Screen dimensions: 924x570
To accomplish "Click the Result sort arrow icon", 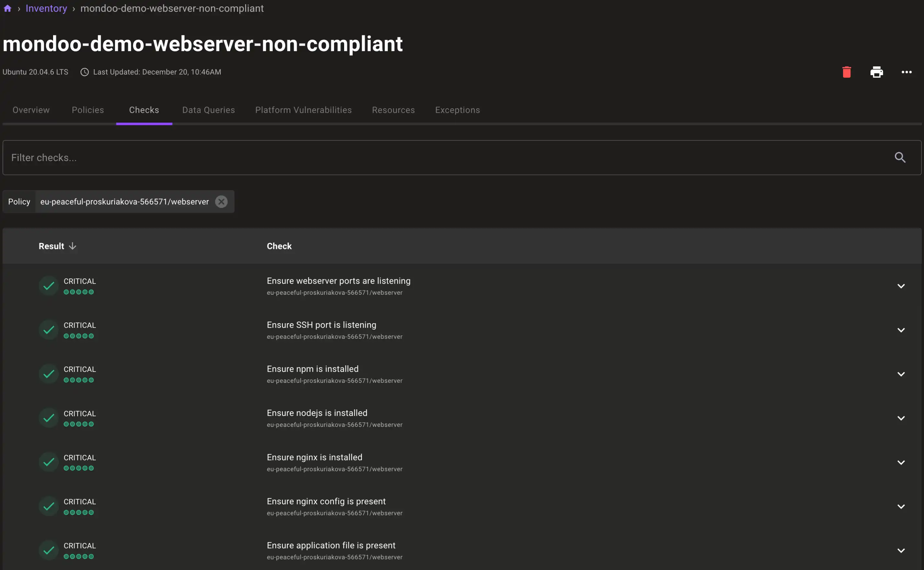I will pos(73,246).
